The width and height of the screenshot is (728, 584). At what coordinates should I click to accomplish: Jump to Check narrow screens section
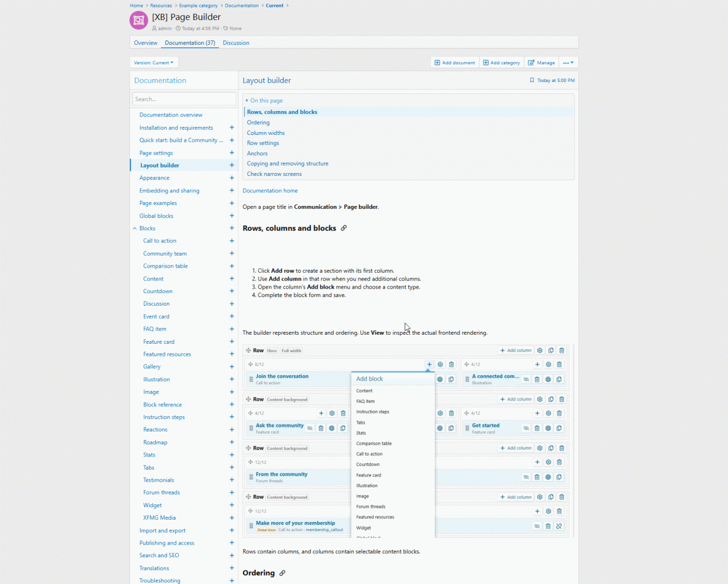[274, 174]
